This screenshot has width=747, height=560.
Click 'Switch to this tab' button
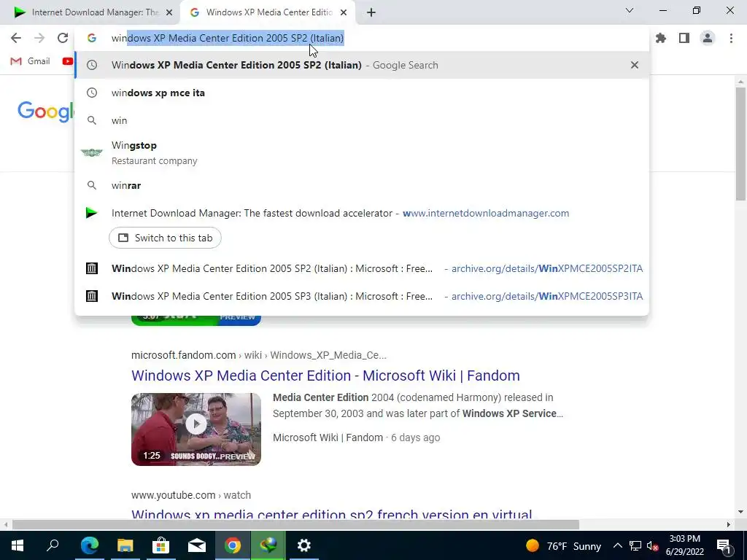[165, 238]
